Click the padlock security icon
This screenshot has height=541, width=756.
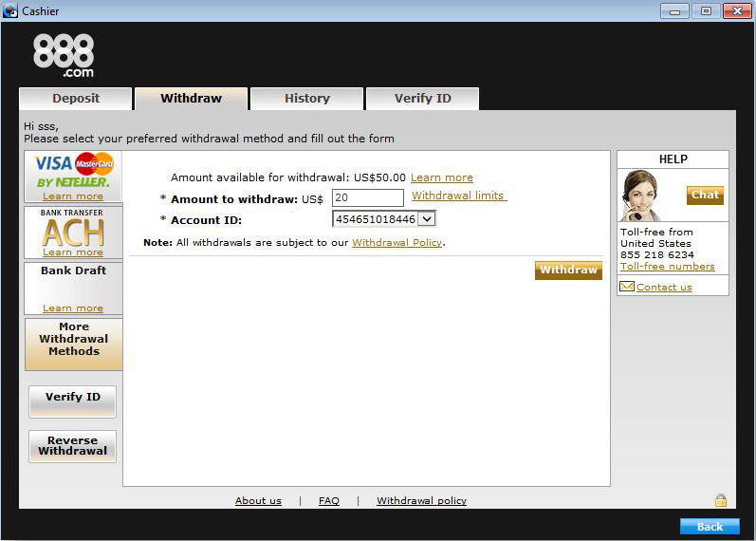[720, 500]
